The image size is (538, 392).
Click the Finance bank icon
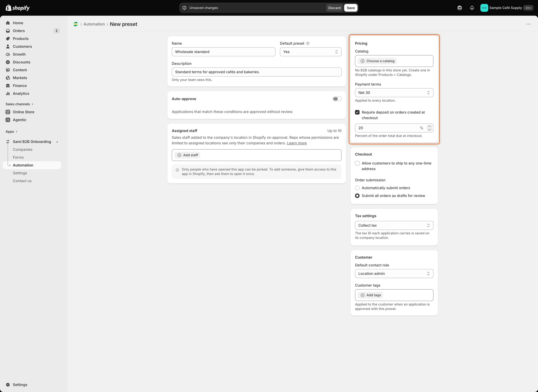[8, 85]
